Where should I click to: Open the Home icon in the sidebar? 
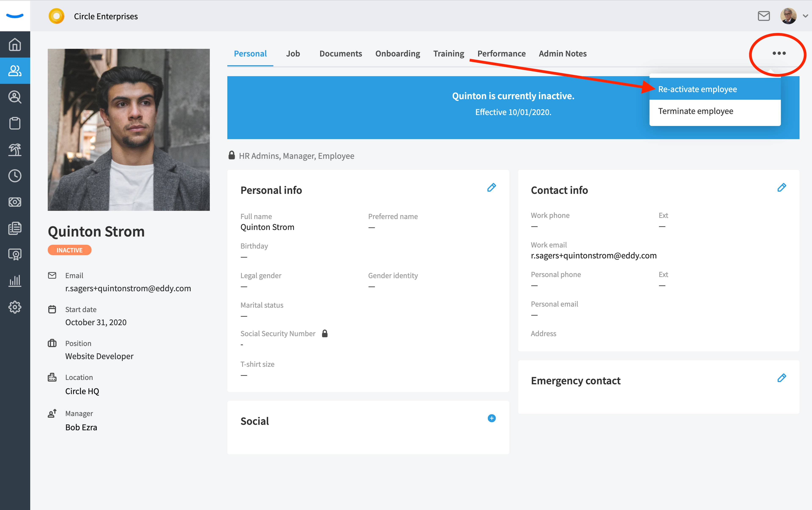[x=15, y=45]
